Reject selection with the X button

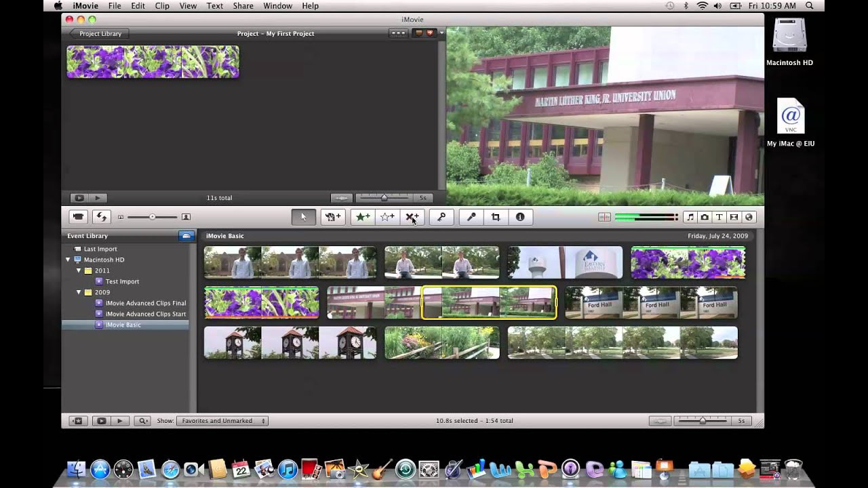click(x=412, y=217)
